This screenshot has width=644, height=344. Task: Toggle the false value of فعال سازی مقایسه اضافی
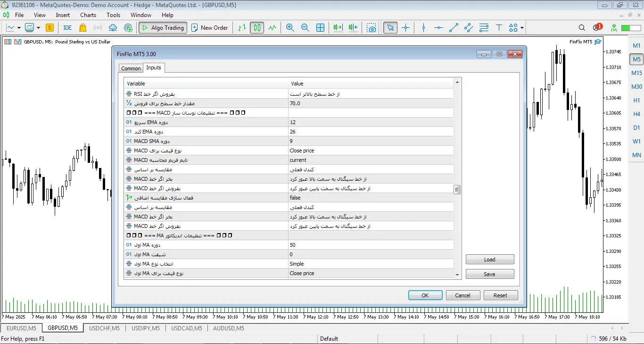[371, 198]
